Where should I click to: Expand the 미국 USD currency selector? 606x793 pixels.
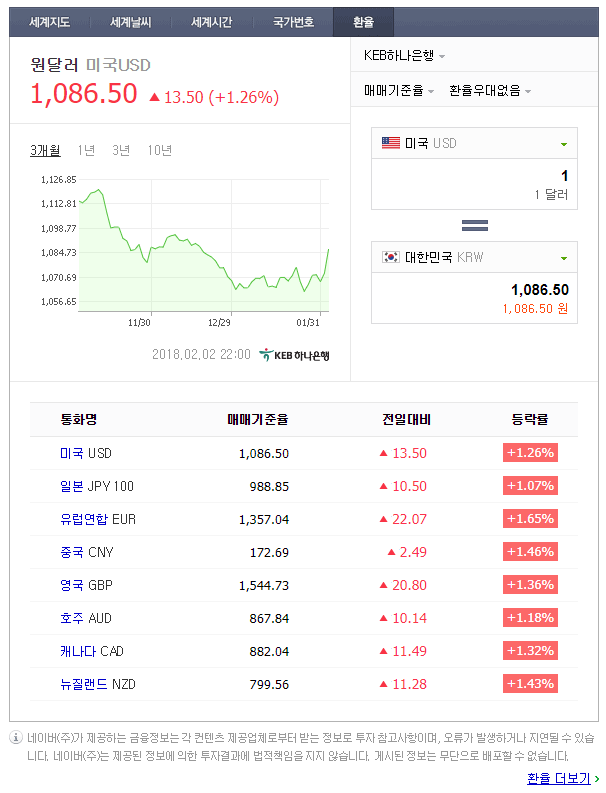[564, 144]
